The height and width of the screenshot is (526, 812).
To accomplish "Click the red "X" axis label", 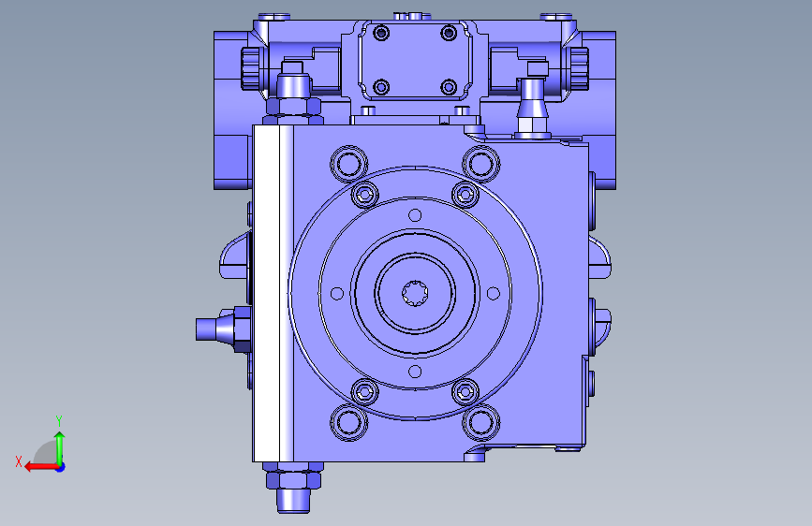I will pos(19,461).
